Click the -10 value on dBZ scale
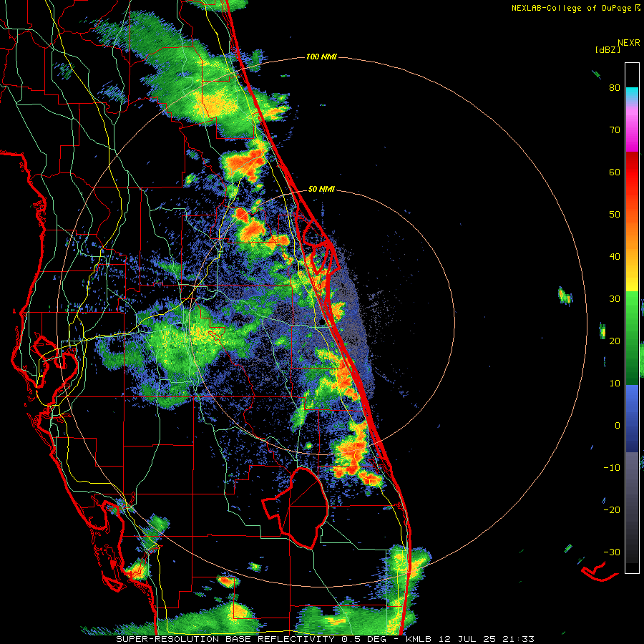Screen dimensions: 644x644 pos(612,468)
